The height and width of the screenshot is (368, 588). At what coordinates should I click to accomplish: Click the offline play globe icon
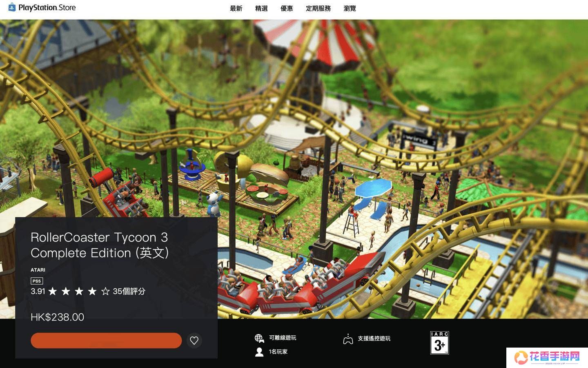point(259,338)
